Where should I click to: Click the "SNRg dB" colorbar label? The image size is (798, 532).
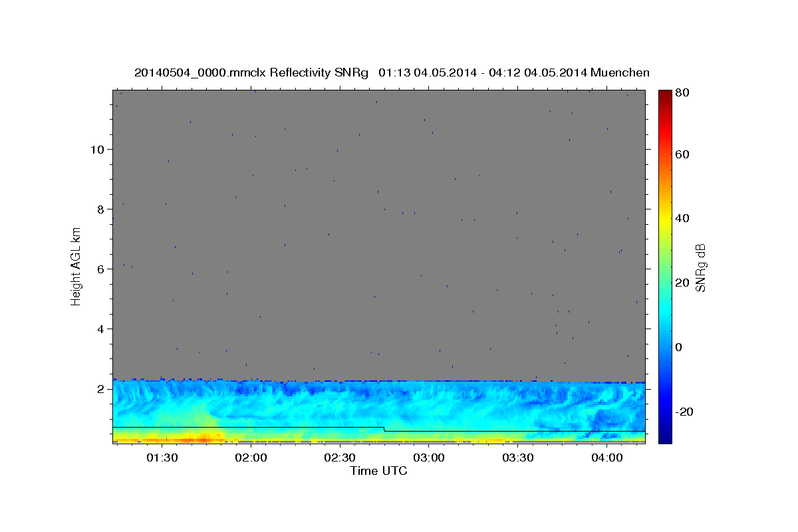(700, 267)
